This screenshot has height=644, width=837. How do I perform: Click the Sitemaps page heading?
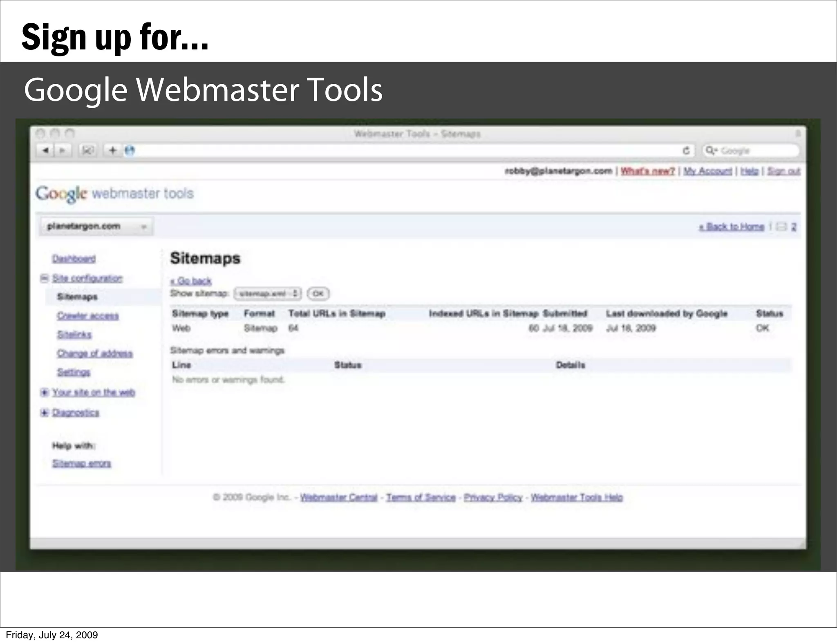206,258
